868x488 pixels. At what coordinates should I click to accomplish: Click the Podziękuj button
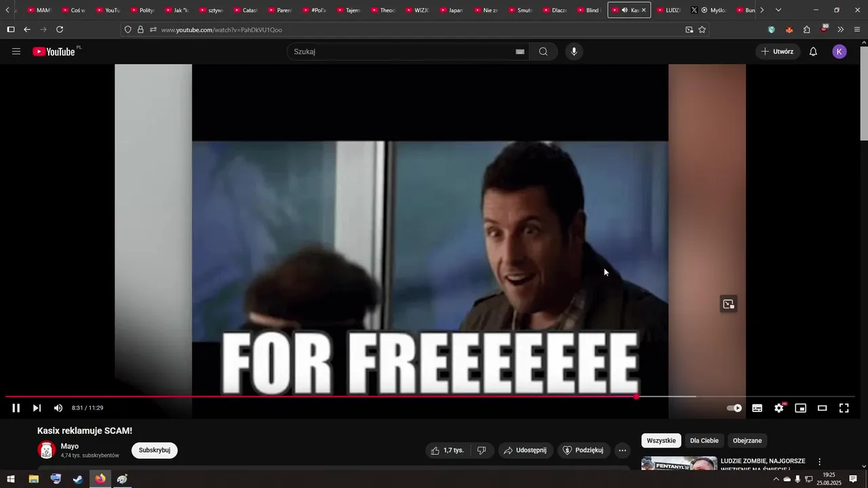[x=584, y=450]
